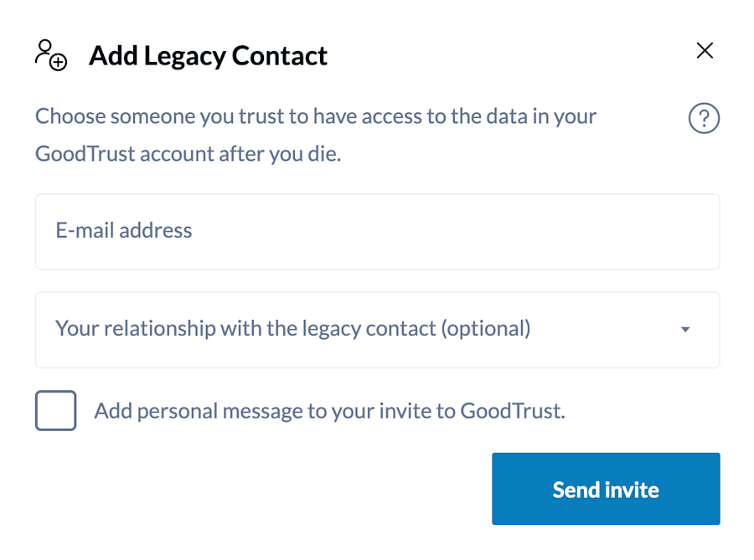The width and height of the screenshot is (754, 560).
Task: Focus the E-mail address input field
Action: coord(377,231)
